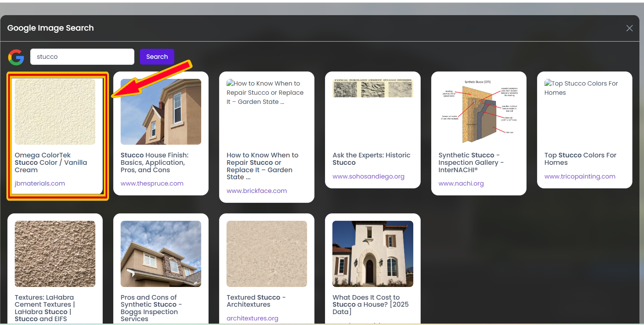644x325 pixels.
Task: Open the jbmaterials.com link
Action: [40, 183]
